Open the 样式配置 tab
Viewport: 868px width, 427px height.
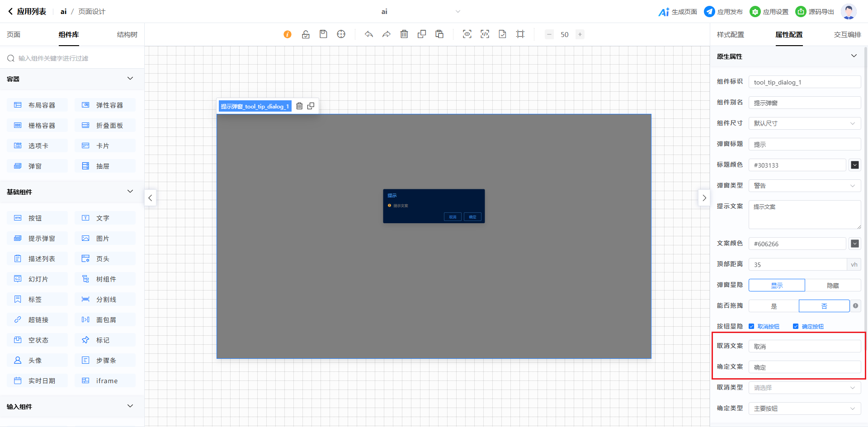coord(730,35)
